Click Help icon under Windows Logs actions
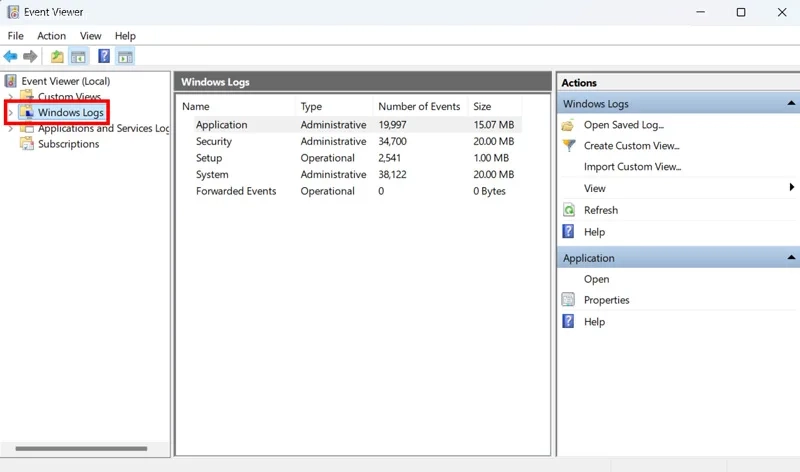The height and width of the screenshot is (472, 800). (568, 232)
